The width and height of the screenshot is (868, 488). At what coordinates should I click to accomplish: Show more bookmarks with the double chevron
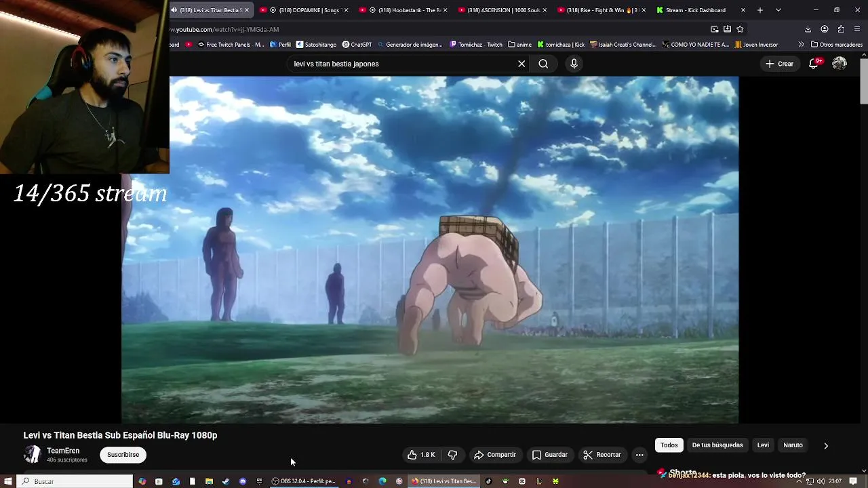(801, 45)
